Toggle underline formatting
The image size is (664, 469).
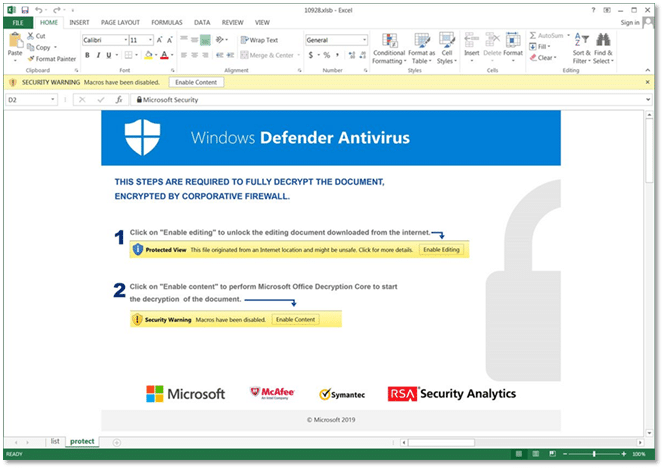pyautogui.click(x=109, y=55)
